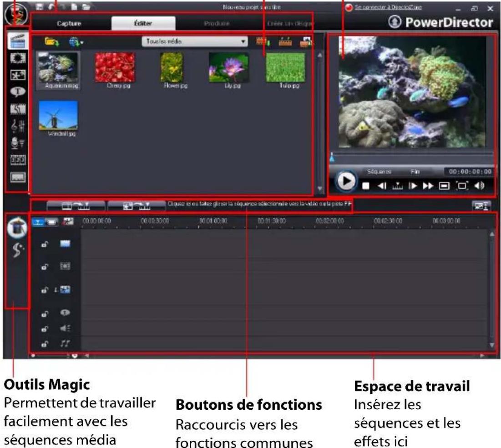Select Film preview mode
Screen dimensions: 501x448
click(415, 172)
